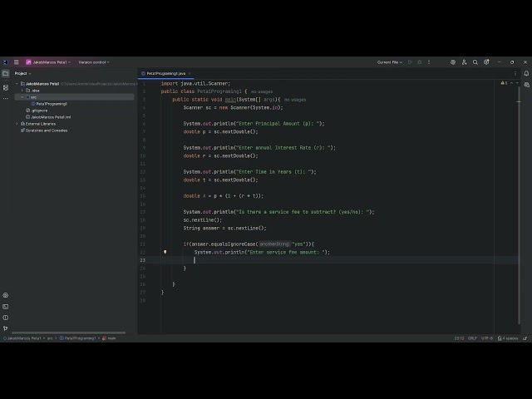
Task: Open the Terminal tool window
Action: [x=6, y=307]
